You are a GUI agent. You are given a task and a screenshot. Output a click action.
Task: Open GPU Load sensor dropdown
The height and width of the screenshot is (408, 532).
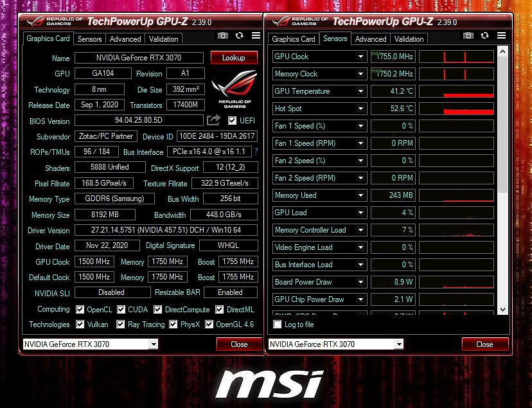360,213
